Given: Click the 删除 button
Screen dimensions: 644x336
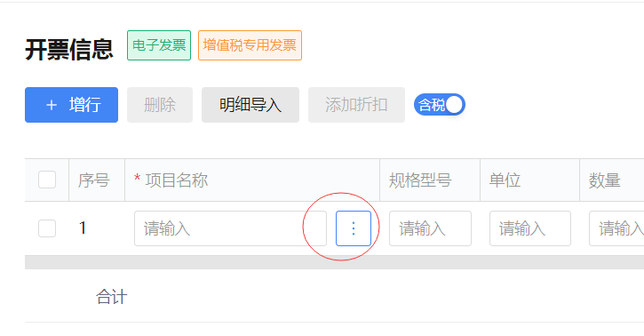Looking at the screenshot, I should point(160,105).
